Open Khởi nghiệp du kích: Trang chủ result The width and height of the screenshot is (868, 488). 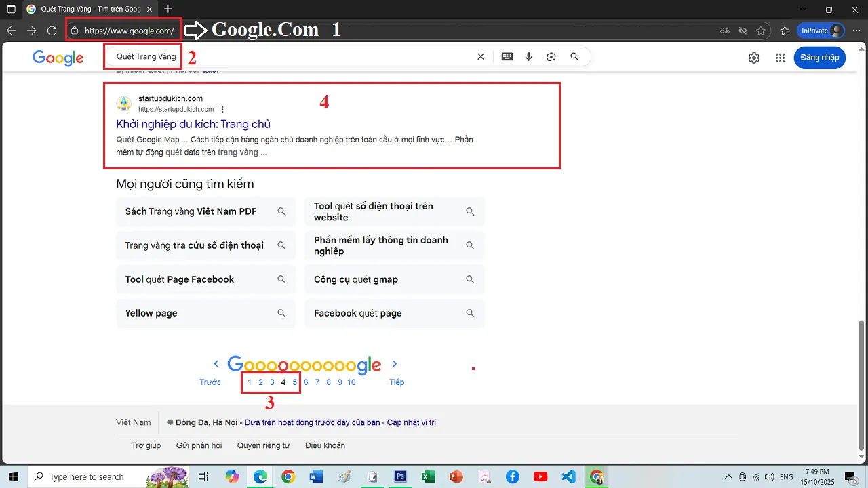click(x=193, y=124)
